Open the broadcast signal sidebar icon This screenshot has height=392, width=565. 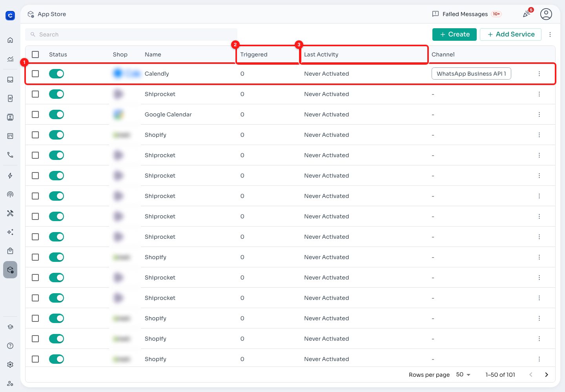[10, 194]
